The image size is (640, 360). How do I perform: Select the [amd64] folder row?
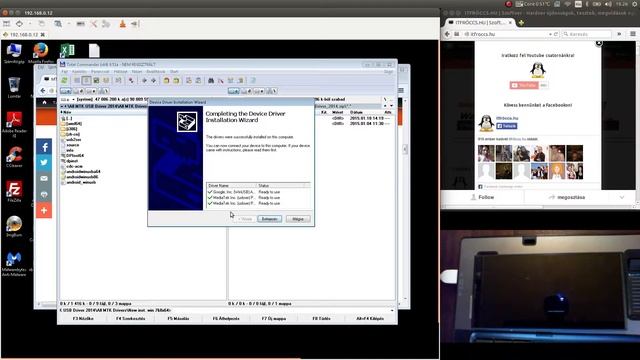click(72, 124)
